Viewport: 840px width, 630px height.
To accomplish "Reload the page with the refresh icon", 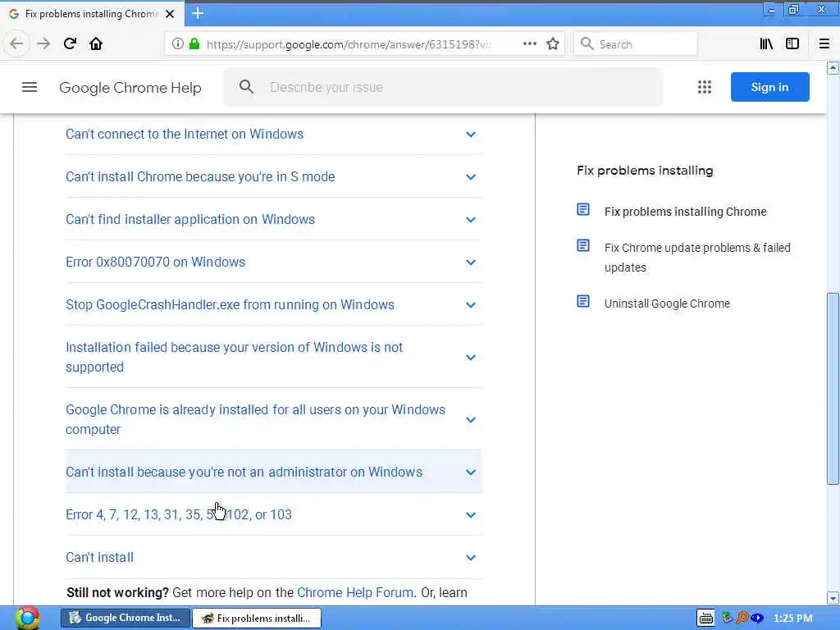I will tap(70, 43).
